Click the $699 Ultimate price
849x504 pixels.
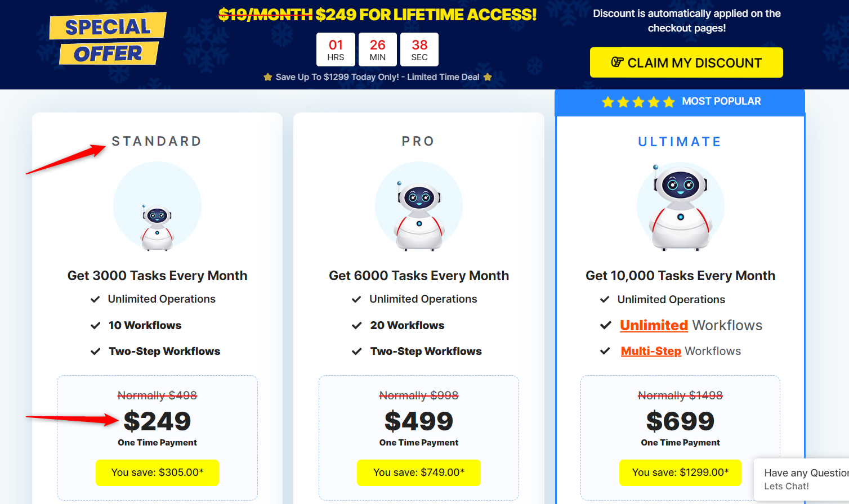[680, 421]
